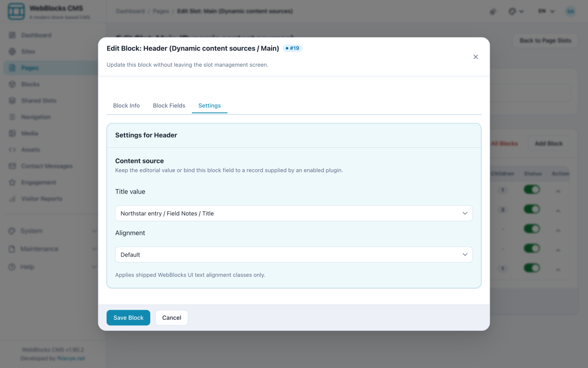Click the Contact Messages envelope icon
588x368 pixels.
coord(12,166)
